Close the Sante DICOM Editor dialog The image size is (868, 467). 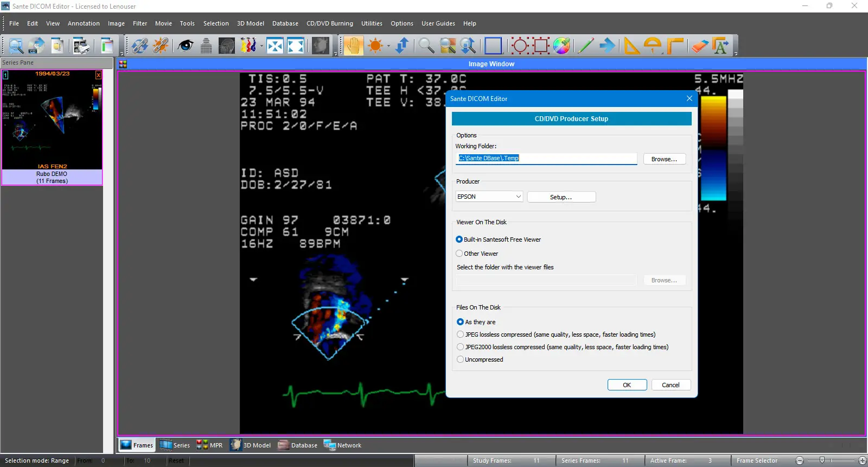689,98
